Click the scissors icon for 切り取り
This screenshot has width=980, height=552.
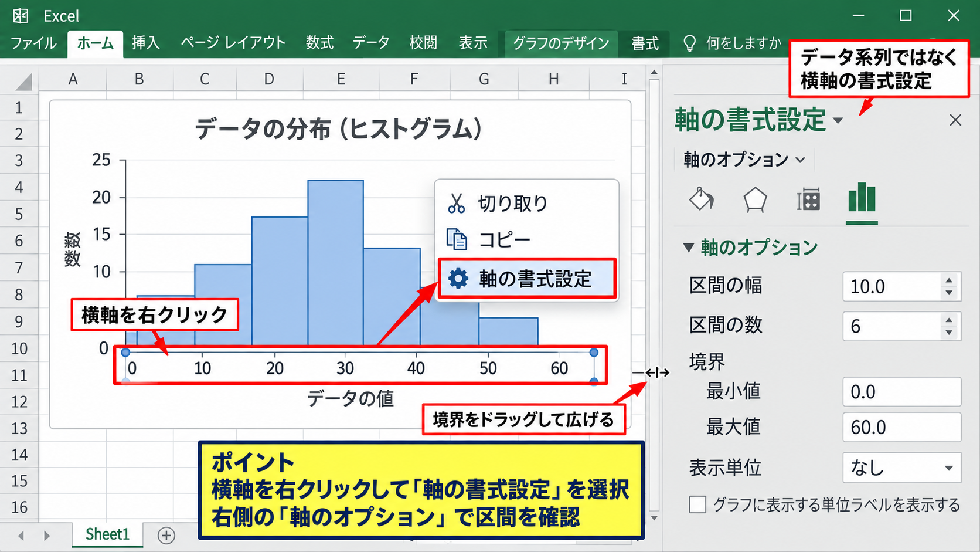[456, 204]
